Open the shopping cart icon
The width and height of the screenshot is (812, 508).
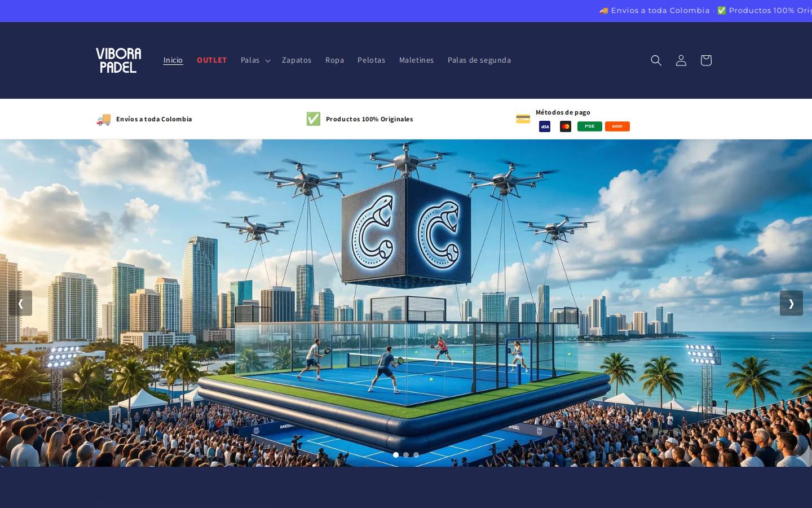pyautogui.click(x=705, y=60)
